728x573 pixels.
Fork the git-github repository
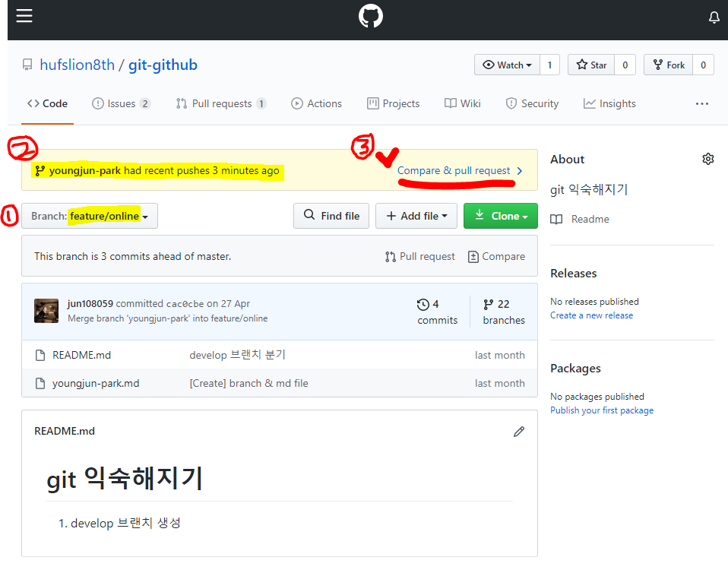tap(669, 65)
